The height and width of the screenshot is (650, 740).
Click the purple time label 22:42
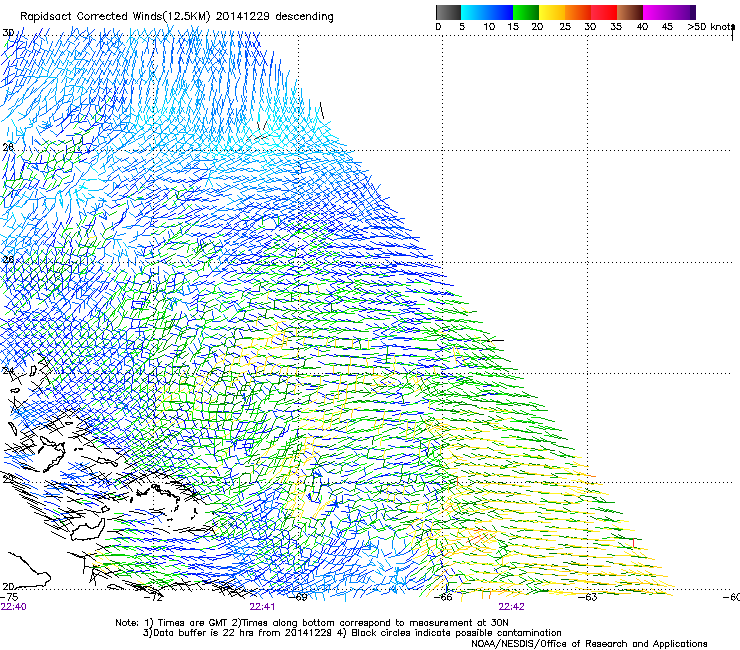512,607
